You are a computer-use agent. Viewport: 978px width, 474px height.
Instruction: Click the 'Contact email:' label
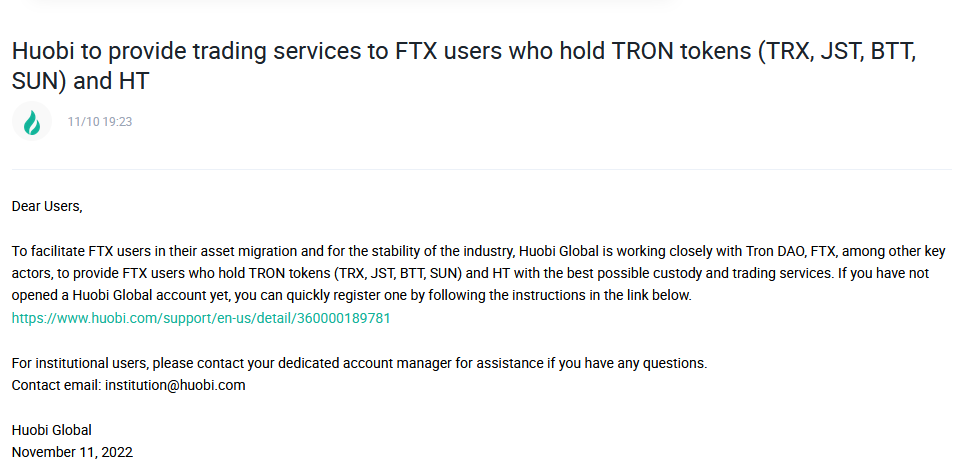point(56,384)
